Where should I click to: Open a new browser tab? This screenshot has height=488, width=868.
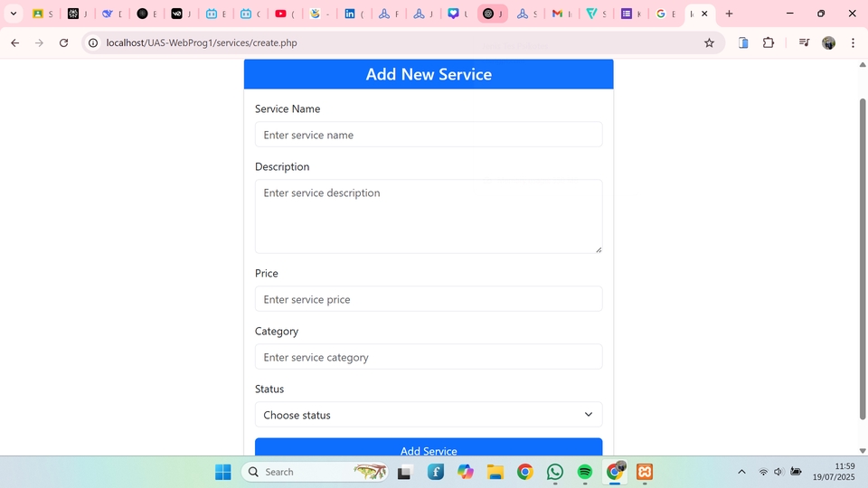[x=729, y=14]
